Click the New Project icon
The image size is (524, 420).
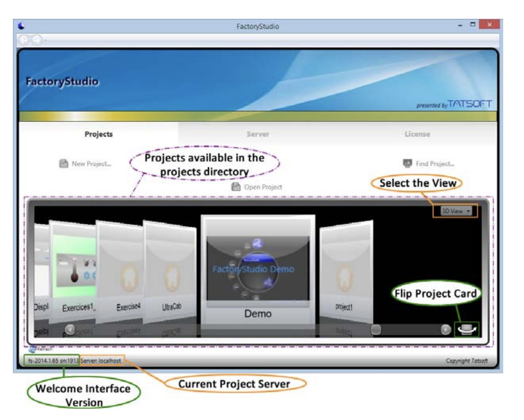63,164
